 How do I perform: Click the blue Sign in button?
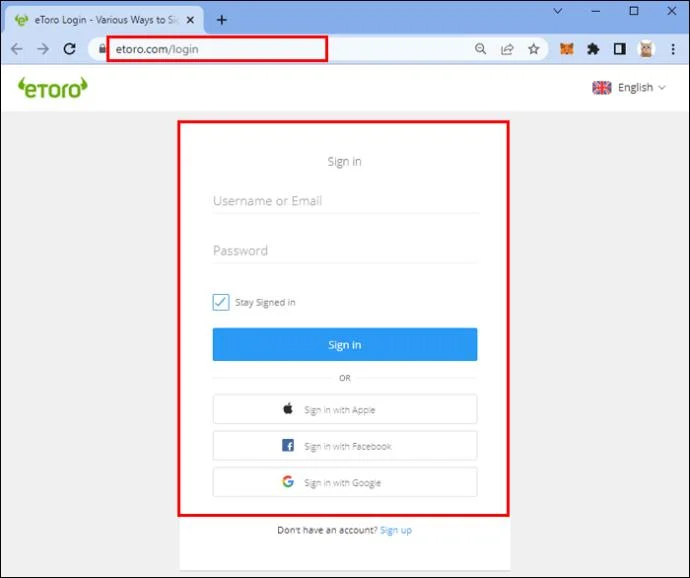coord(345,344)
